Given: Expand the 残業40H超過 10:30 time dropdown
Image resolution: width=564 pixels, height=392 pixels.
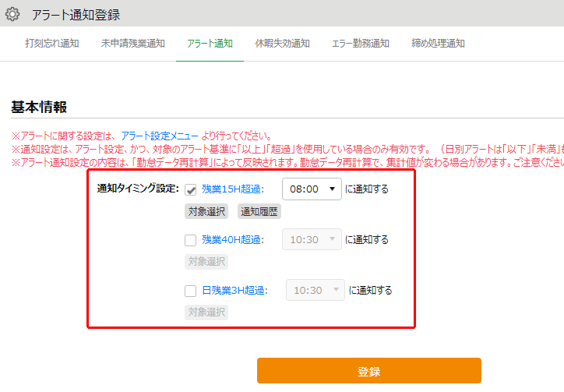Looking at the screenshot, I should tap(312, 240).
